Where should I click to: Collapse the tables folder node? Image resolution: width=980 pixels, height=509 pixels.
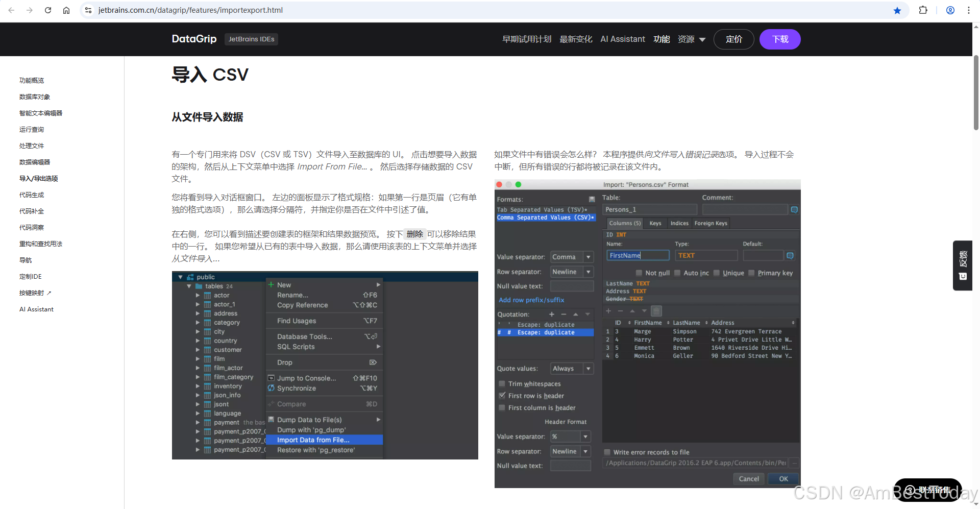point(189,286)
